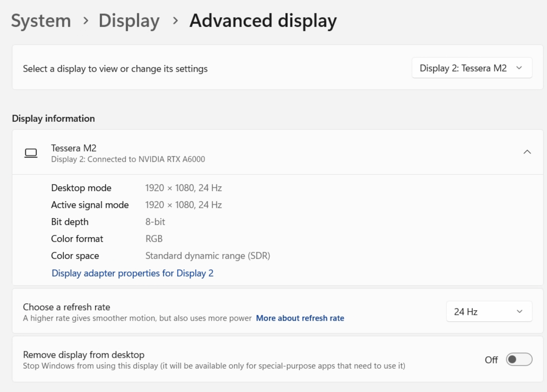Open Display adapter properties for Display 2

(132, 273)
